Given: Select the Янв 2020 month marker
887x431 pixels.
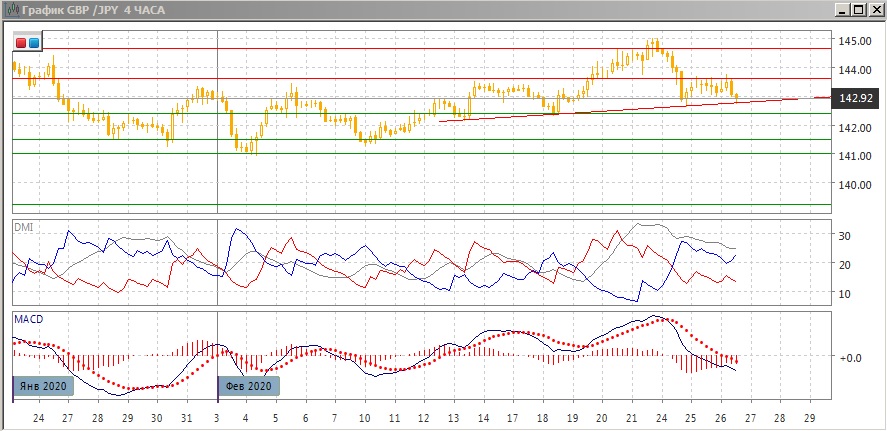Looking at the screenshot, I should [43, 386].
